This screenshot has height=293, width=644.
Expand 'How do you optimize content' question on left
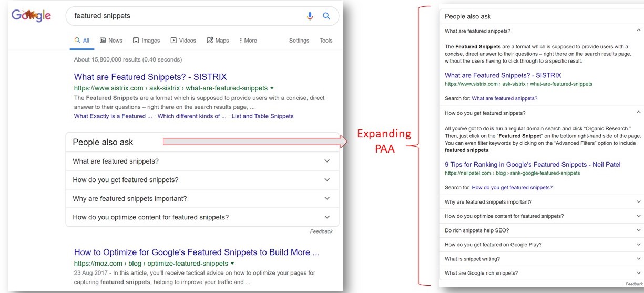point(202,217)
